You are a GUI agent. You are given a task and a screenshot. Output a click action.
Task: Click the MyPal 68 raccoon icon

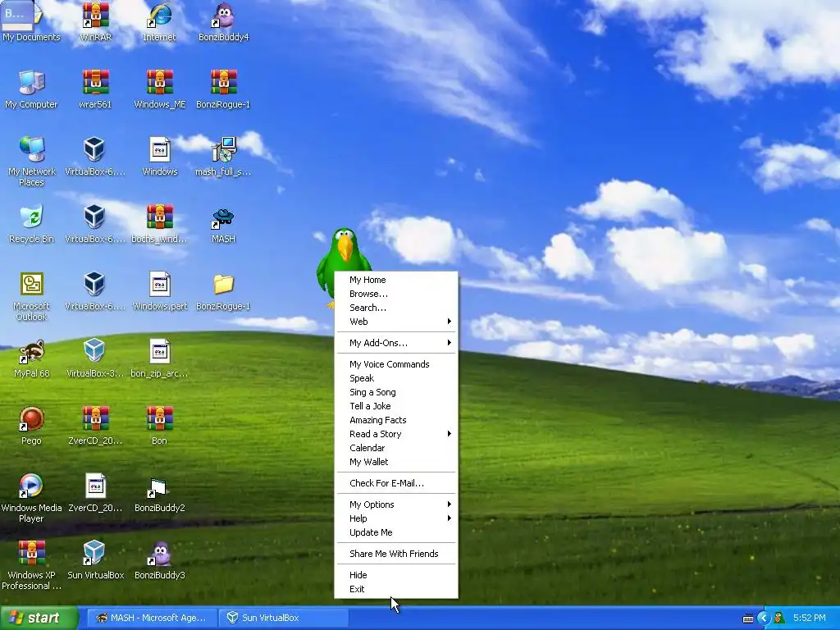(31, 352)
